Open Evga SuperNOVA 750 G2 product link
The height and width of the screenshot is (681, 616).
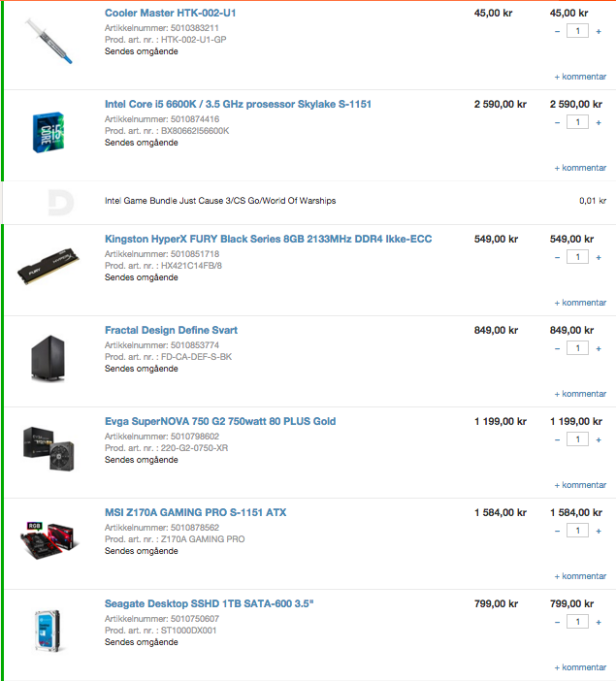(x=220, y=421)
